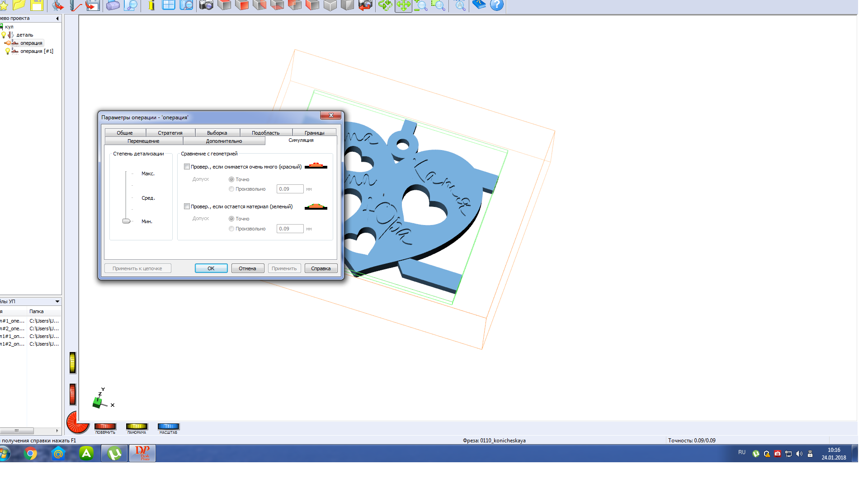Select деталь node in project tree
868x488 pixels.
pos(24,35)
